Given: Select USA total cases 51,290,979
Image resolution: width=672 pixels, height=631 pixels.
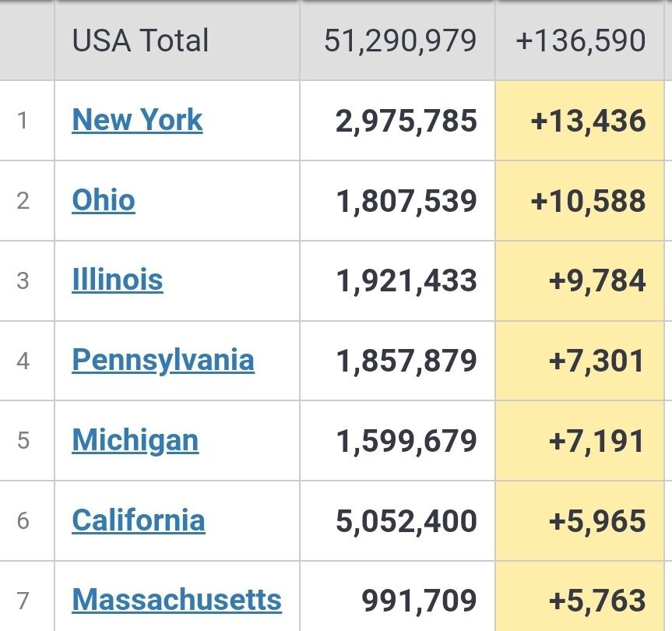Looking at the screenshot, I should point(400,41).
